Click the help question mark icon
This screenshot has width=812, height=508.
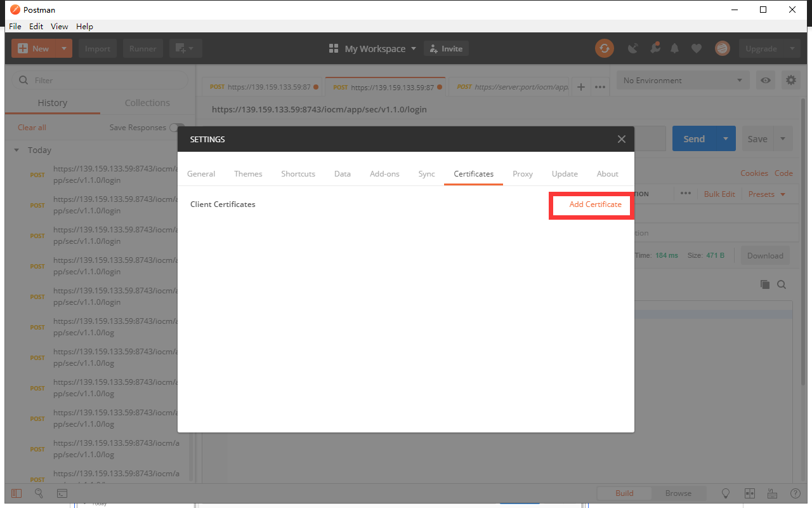(x=795, y=493)
